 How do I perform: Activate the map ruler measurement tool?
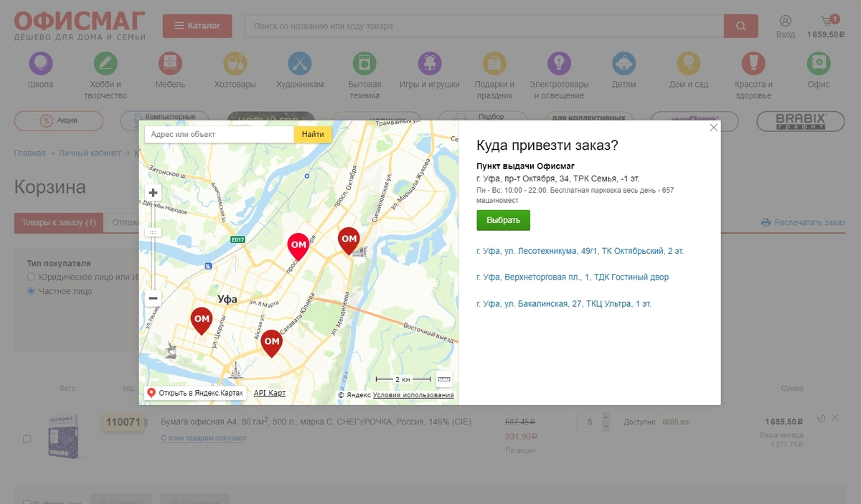coord(444,379)
